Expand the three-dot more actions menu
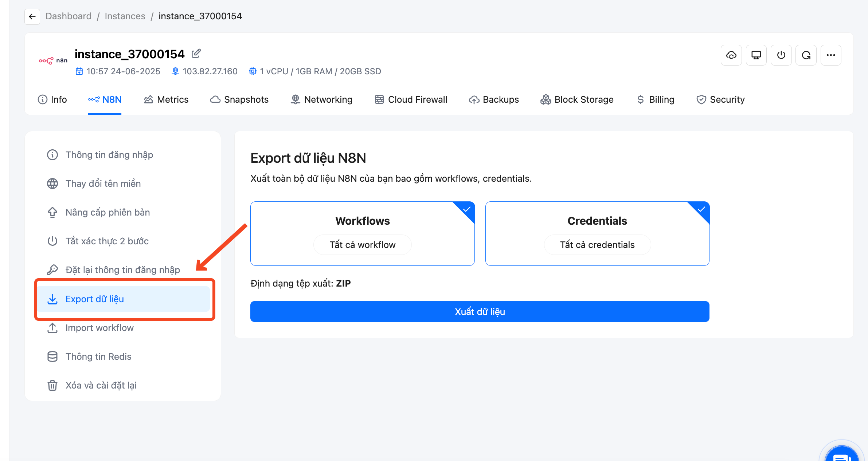 click(831, 55)
